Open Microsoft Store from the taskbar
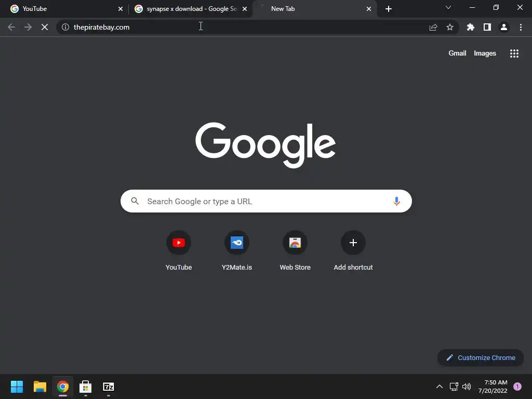The image size is (532, 399). pyautogui.click(x=86, y=387)
